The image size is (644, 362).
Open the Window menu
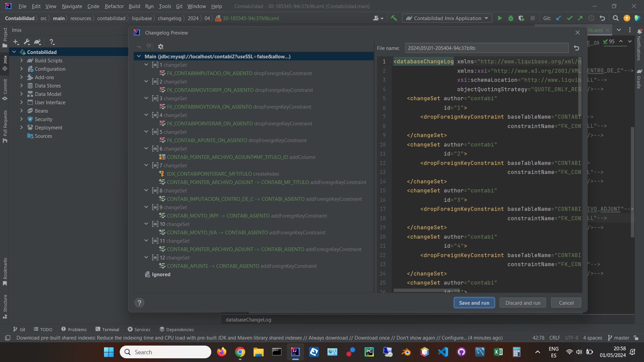pos(196,6)
